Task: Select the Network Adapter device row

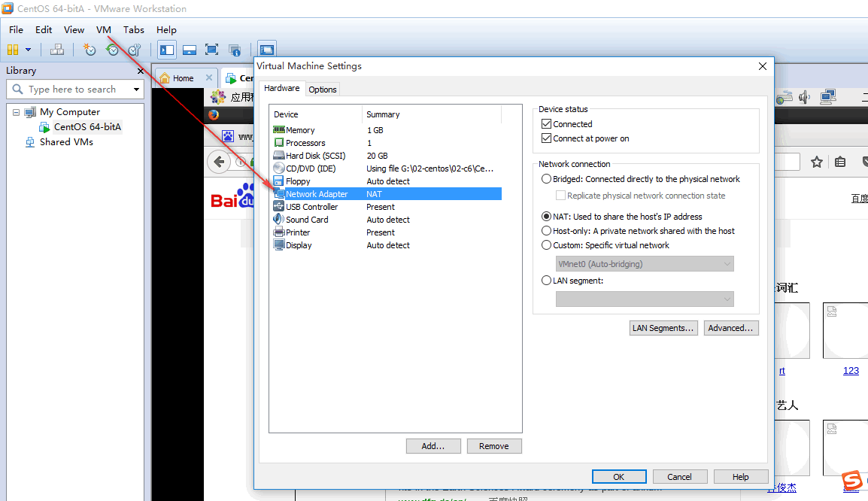Action: 387,194
